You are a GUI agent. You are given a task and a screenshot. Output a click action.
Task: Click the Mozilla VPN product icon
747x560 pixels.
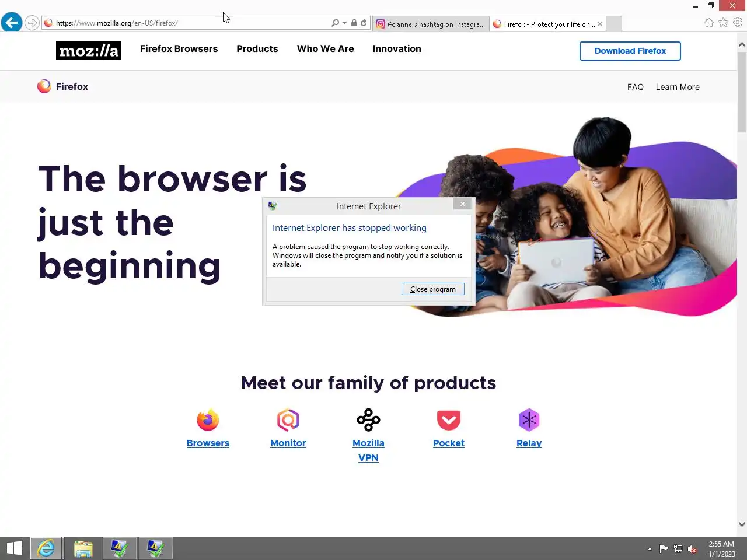pos(368,420)
